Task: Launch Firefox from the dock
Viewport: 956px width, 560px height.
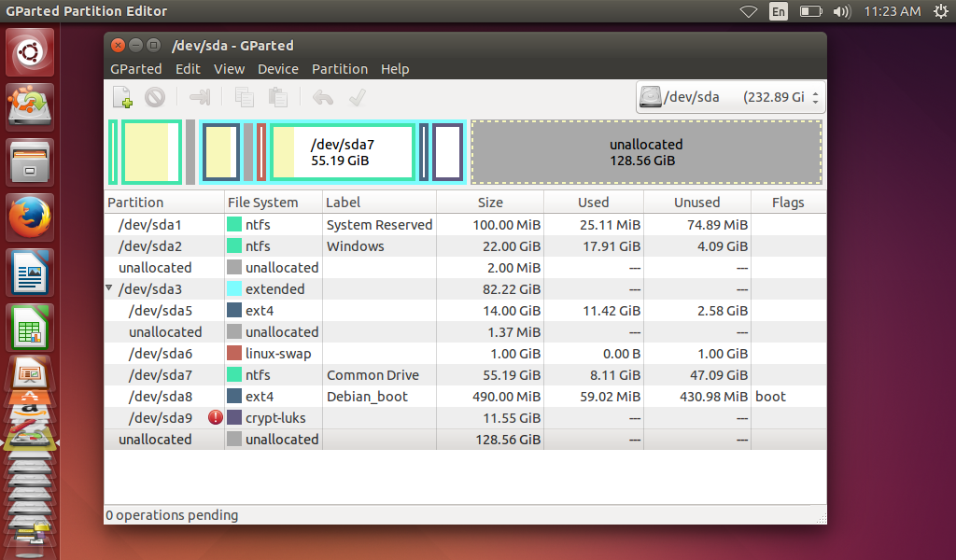Action: [30, 217]
